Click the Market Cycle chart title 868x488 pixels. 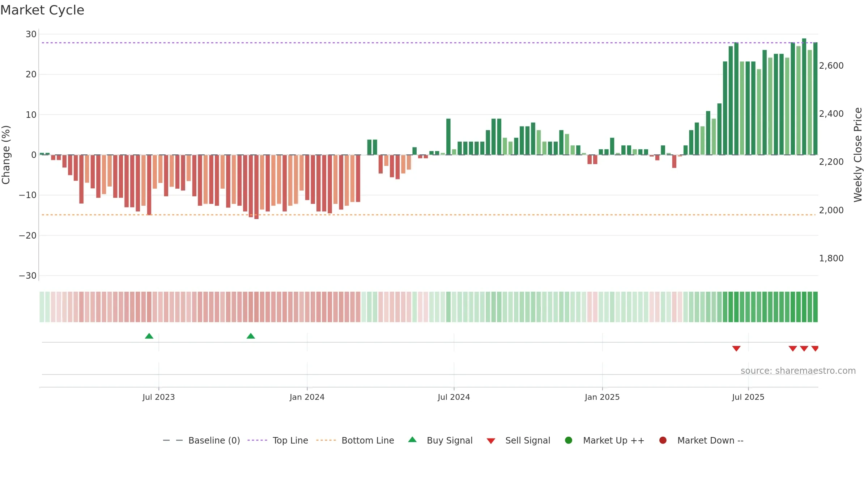[x=42, y=10]
